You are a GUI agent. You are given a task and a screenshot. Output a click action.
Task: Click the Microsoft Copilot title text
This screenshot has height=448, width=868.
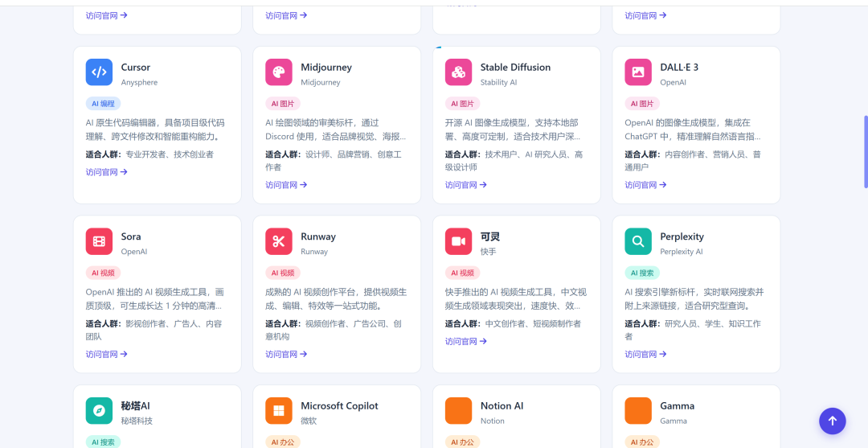click(x=339, y=406)
